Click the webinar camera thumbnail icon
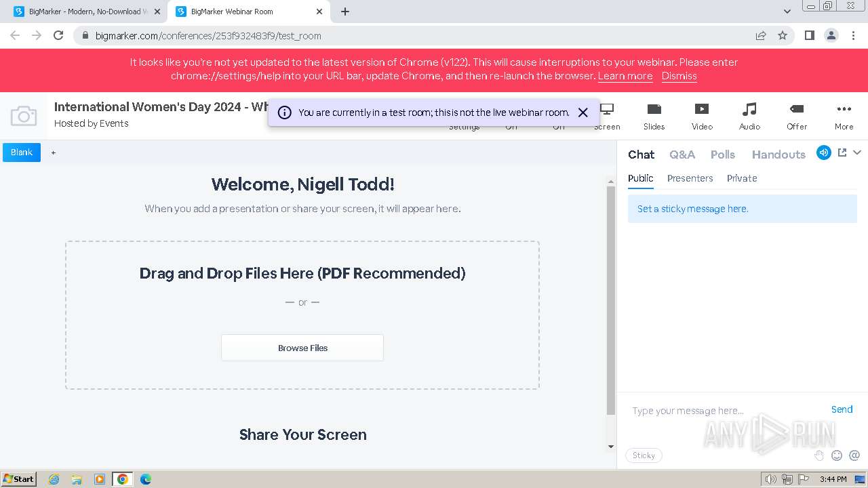868x488 pixels. [24, 116]
